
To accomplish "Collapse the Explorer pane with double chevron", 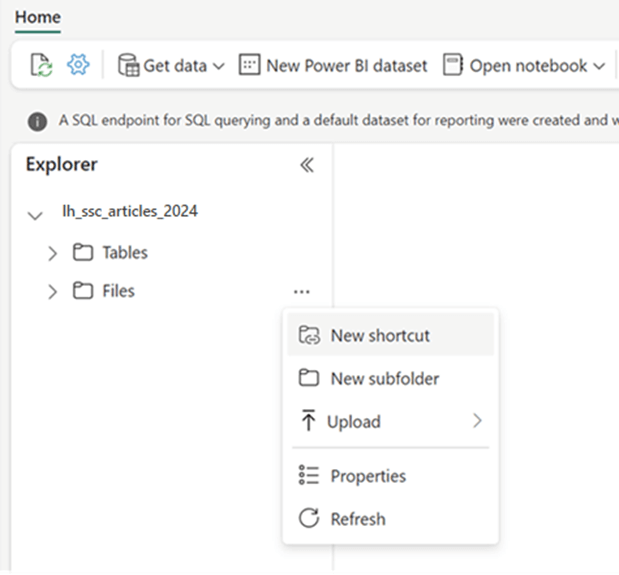I will click(x=307, y=165).
